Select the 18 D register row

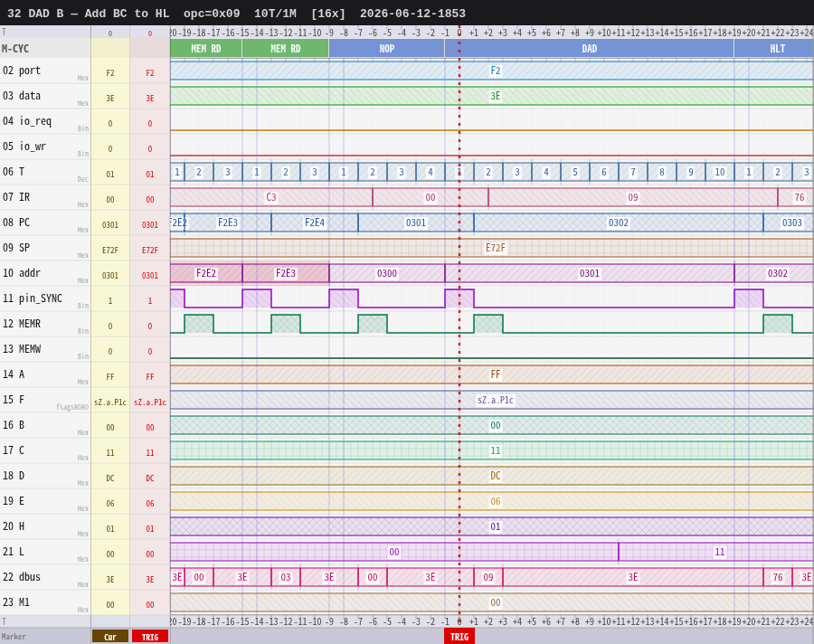pyautogui.click(x=407, y=476)
